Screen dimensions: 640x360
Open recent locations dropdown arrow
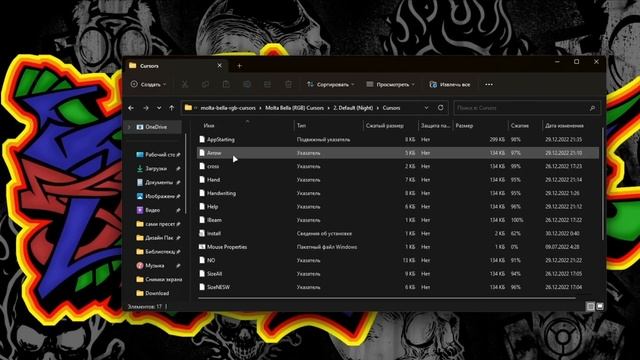159,108
